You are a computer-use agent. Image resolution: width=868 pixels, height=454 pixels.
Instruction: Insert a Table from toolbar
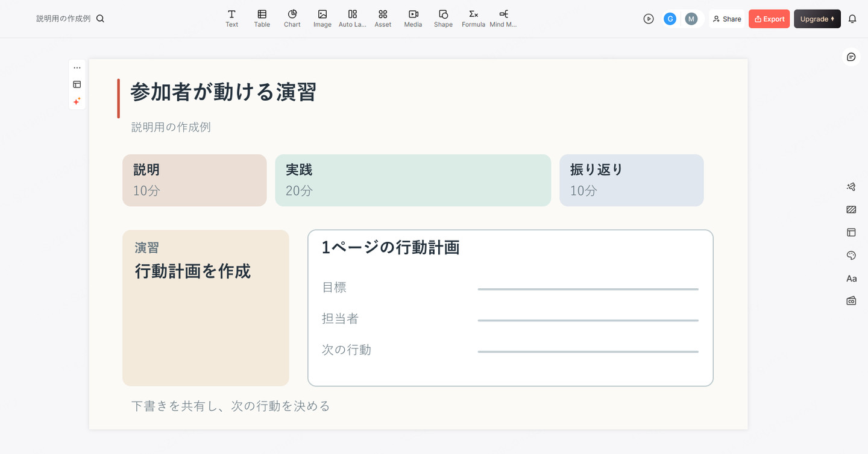(x=262, y=19)
